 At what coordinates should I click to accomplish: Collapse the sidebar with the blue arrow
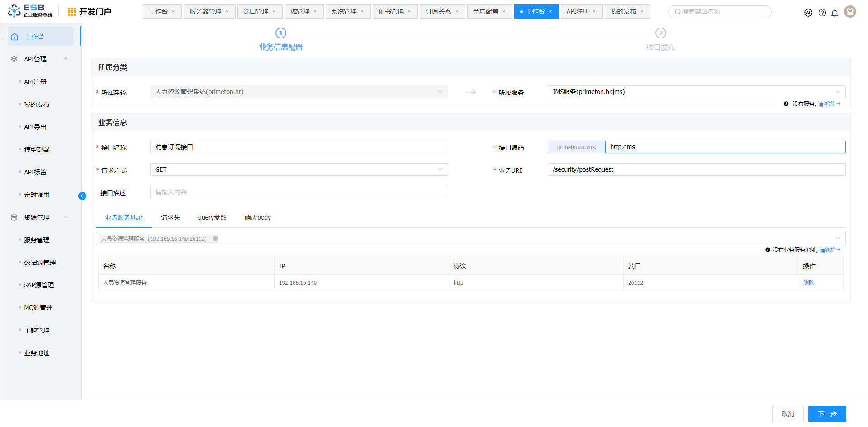click(x=82, y=196)
